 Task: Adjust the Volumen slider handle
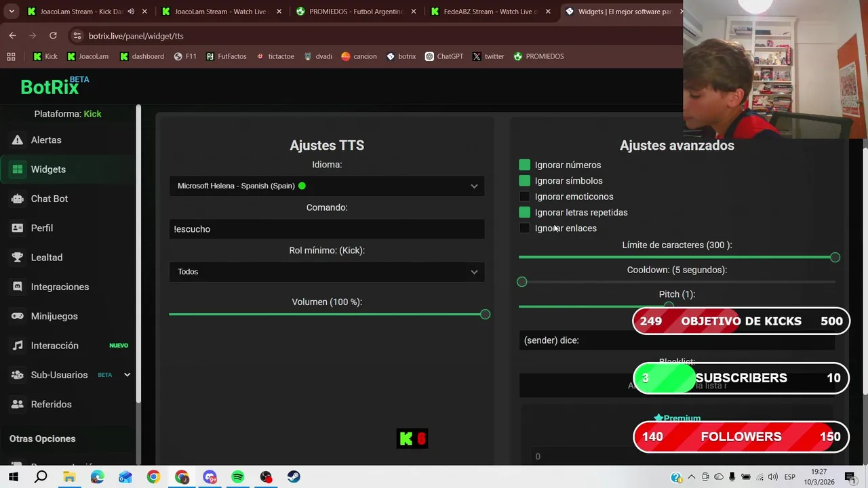[485, 314]
